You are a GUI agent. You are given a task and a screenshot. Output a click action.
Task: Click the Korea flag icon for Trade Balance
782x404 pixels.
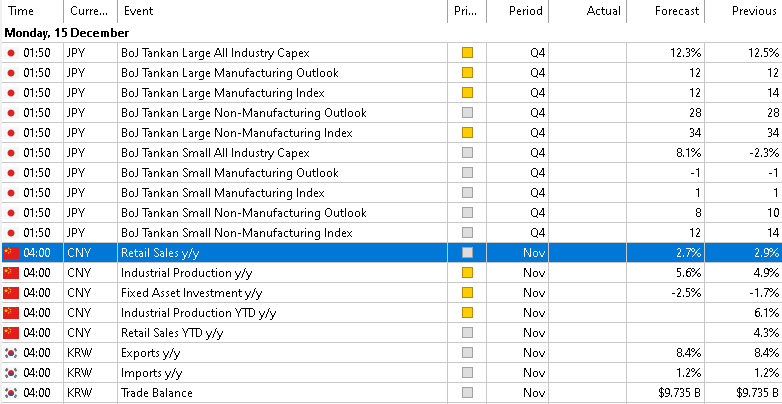pos(11,393)
